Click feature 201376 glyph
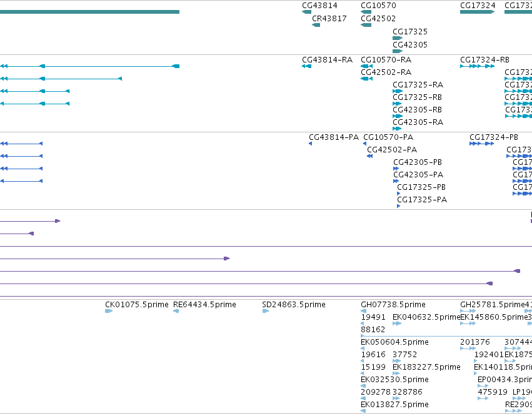The image size is (532, 414). (x=468, y=348)
